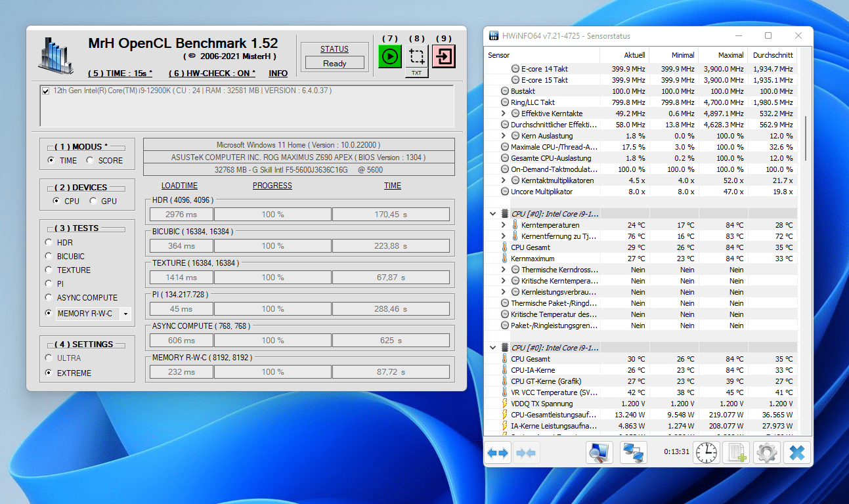
Task: Click the MEMORY R-W-C progress bar 100 %
Action: [272, 372]
